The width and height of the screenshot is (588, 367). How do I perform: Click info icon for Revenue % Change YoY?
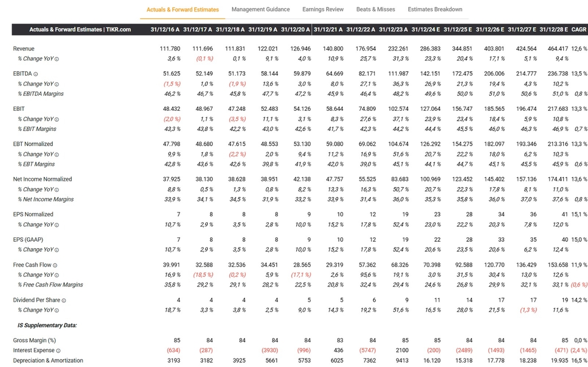pyautogui.click(x=56, y=59)
